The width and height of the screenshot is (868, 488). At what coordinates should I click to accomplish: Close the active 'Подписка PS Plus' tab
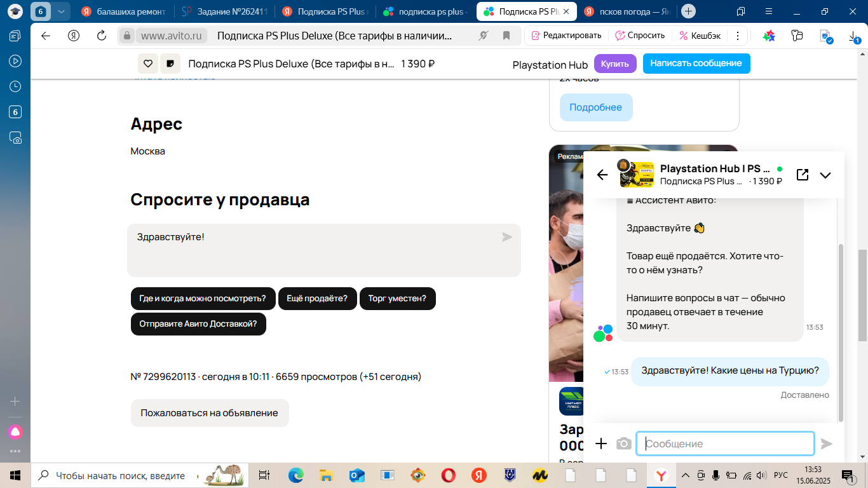click(567, 11)
